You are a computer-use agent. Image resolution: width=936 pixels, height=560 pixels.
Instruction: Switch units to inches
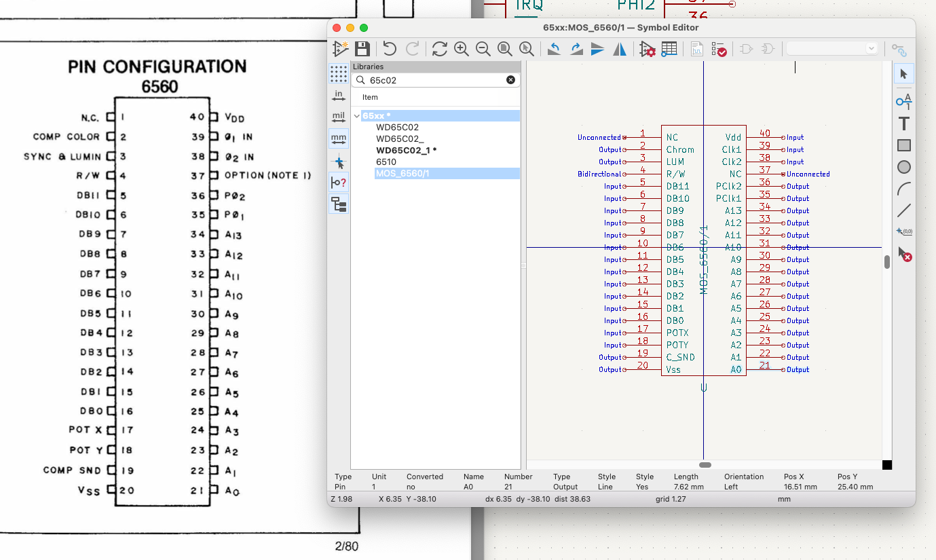pos(338,95)
